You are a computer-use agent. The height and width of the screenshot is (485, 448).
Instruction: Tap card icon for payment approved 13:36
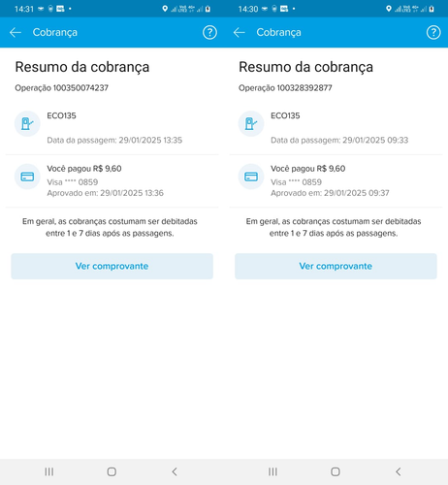coord(27,177)
